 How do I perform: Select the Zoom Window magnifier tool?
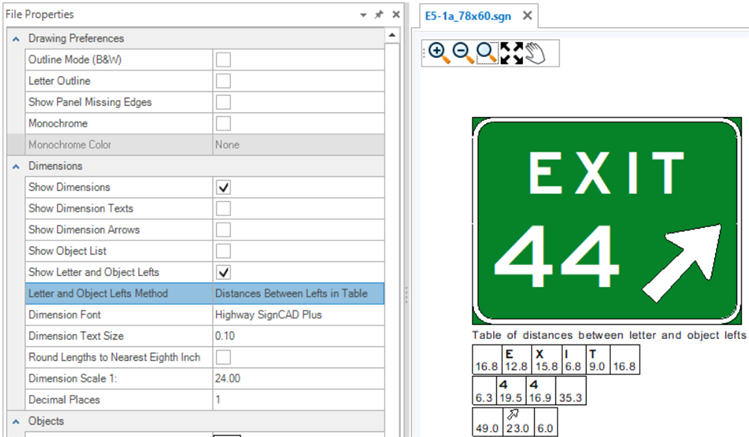486,53
